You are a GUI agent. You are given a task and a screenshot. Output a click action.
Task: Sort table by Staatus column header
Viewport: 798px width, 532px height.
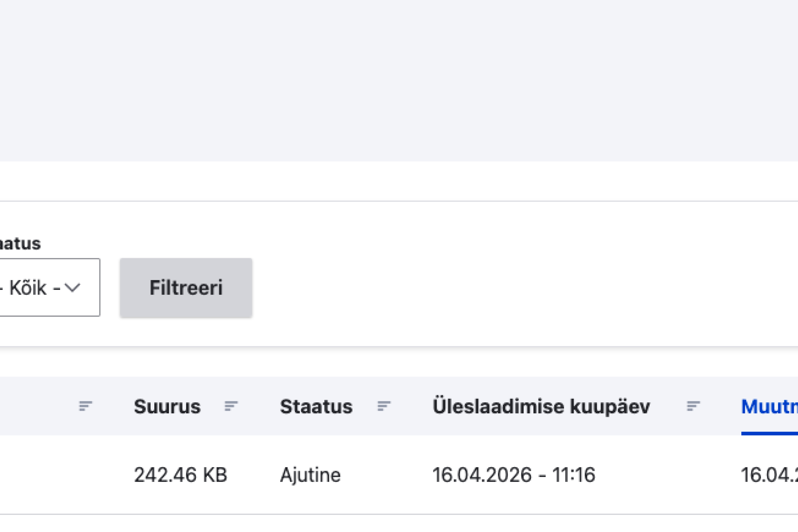point(316,406)
